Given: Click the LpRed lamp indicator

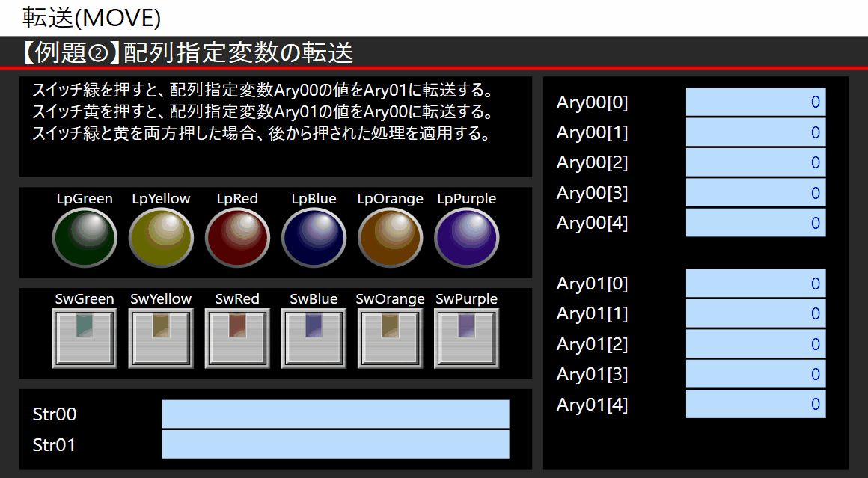Looking at the screenshot, I should click(237, 238).
